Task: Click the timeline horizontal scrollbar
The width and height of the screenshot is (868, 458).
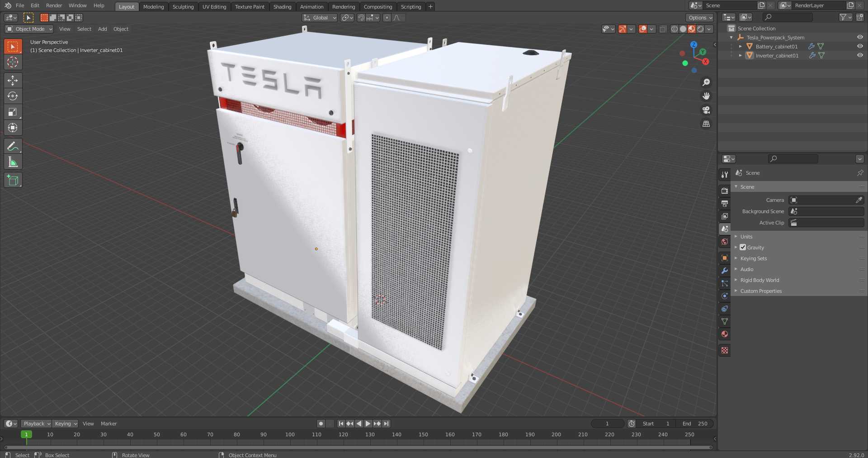Action: pos(358,448)
